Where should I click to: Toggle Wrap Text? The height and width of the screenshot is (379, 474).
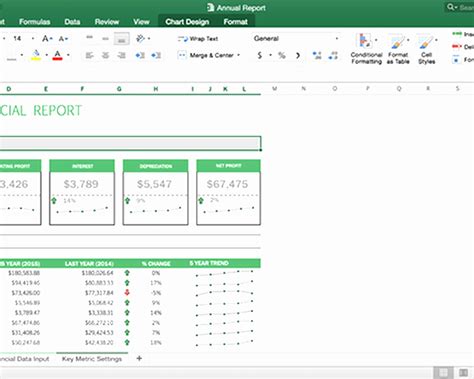click(198, 39)
